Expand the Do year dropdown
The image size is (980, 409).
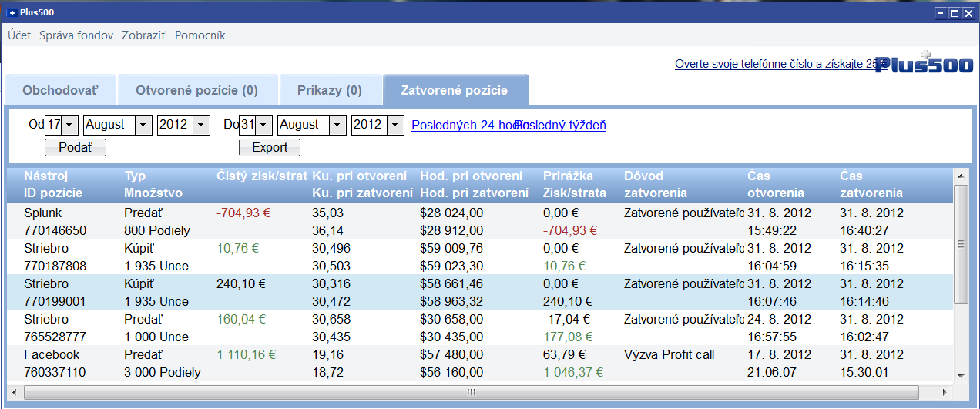[x=395, y=125]
